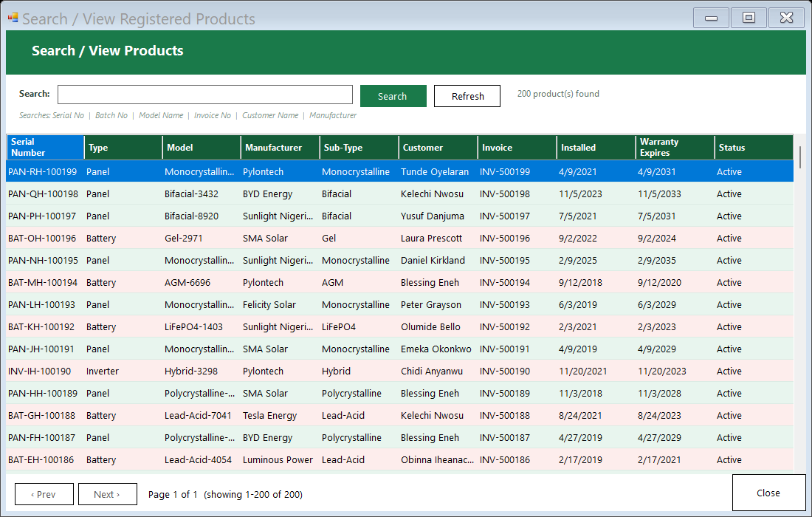The width and height of the screenshot is (812, 517).
Task: Click the app icon in title bar
Action: tap(13, 18)
